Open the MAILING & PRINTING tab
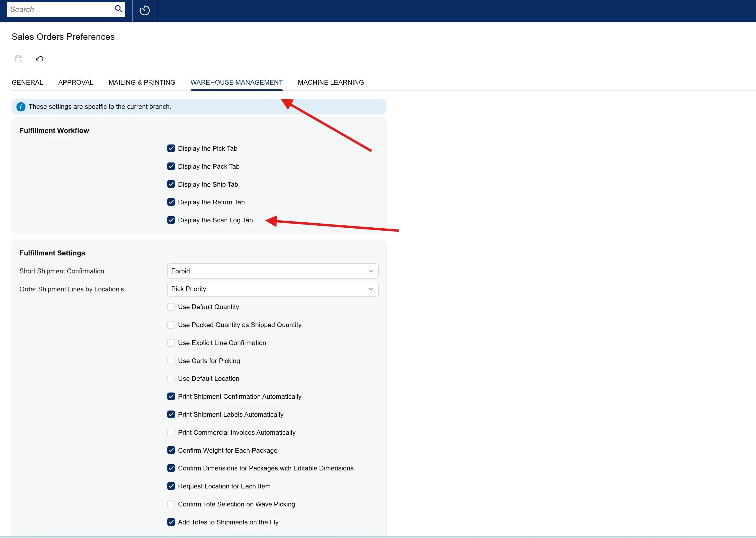Viewport: 756px width, 538px height. 142,82
